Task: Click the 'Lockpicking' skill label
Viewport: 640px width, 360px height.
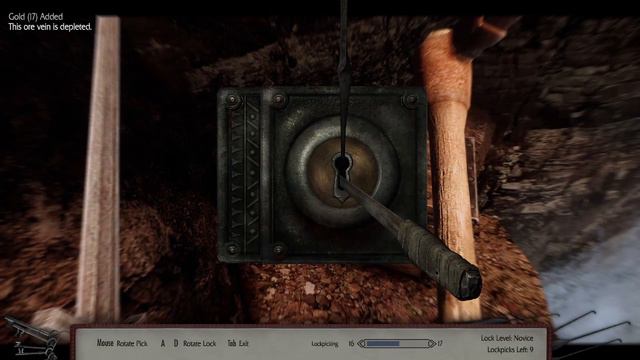Action: point(325,344)
